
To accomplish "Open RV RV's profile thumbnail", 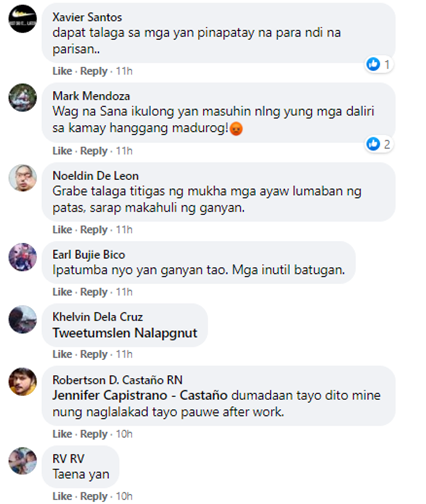I will [23, 461].
